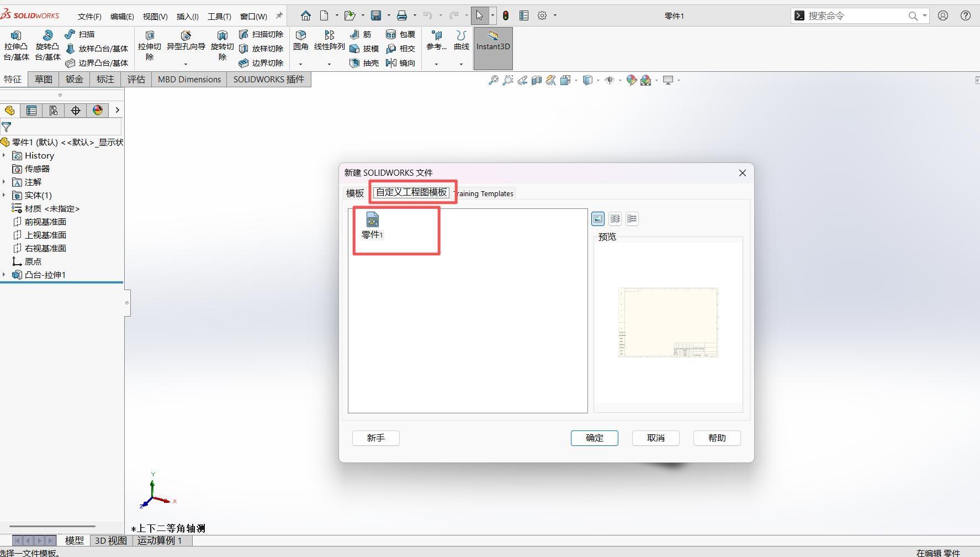
Task: Toggle the select cursor tool
Action: point(480,15)
